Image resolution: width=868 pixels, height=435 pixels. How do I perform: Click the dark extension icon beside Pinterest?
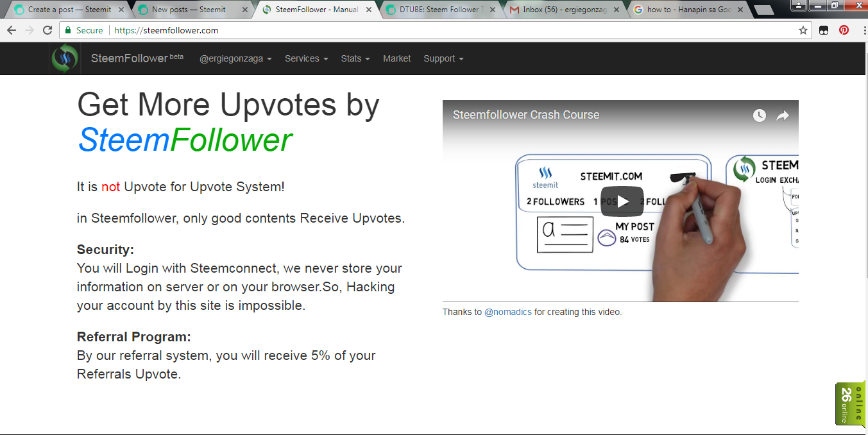(x=824, y=30)
